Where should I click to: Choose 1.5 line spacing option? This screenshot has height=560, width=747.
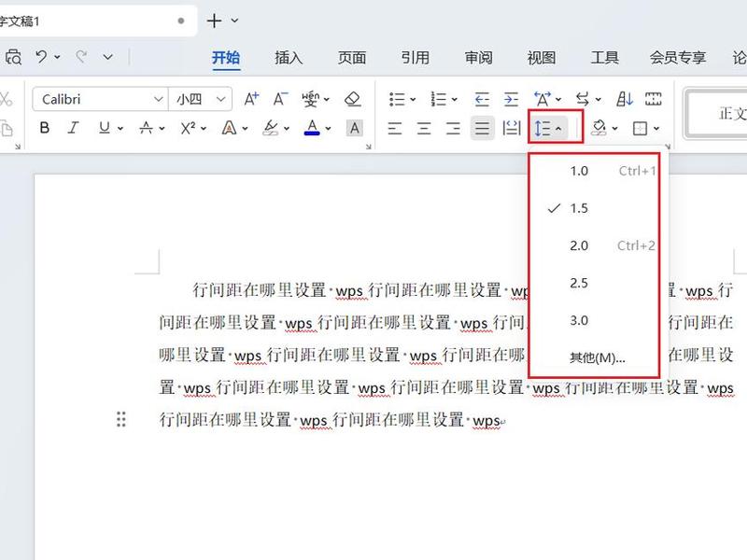[x=595, y=208]
